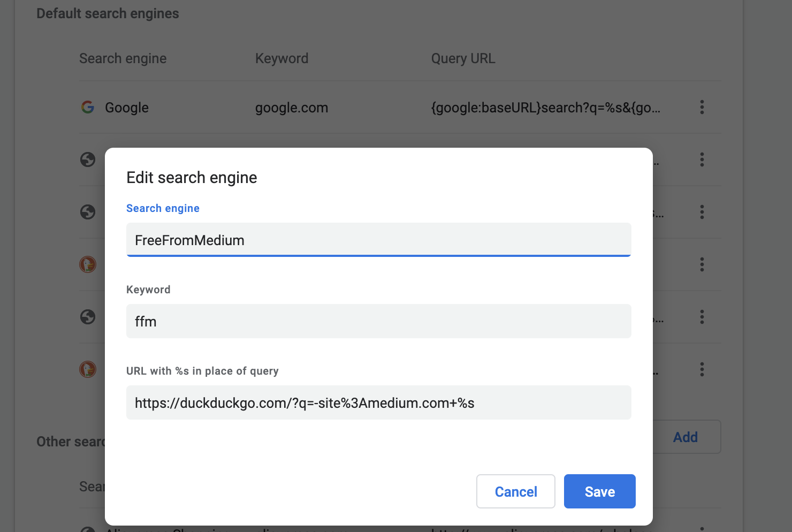The width and height of the screenshot is (792, 532).
Task: Open three-dot menu of fifth search engine row
Action: [702, 317]
